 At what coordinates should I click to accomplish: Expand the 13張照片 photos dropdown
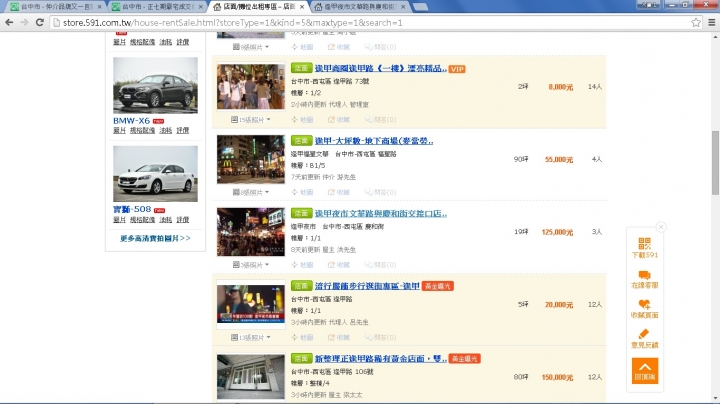(x=251, y=337)
